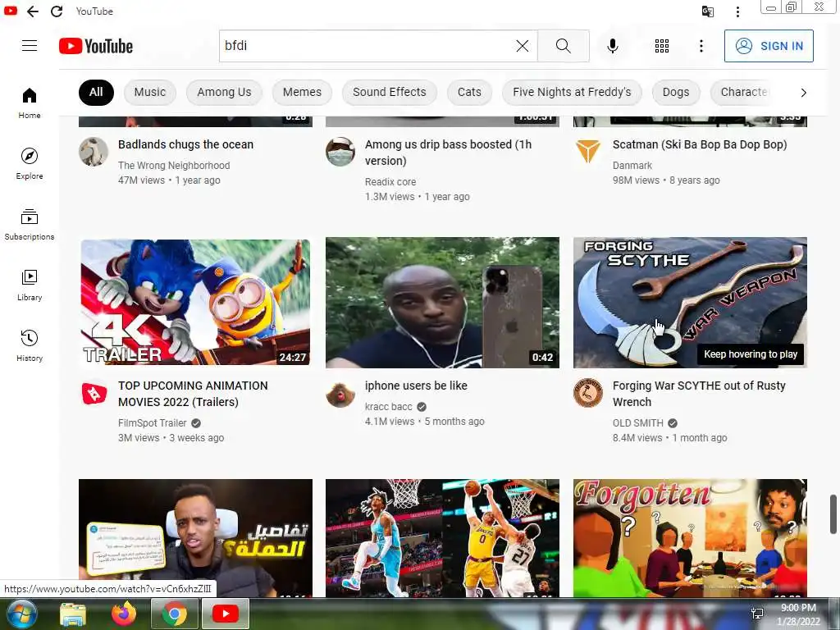Select the Memes filter chip
The image size is (840, 630).
tap(302, 92)
